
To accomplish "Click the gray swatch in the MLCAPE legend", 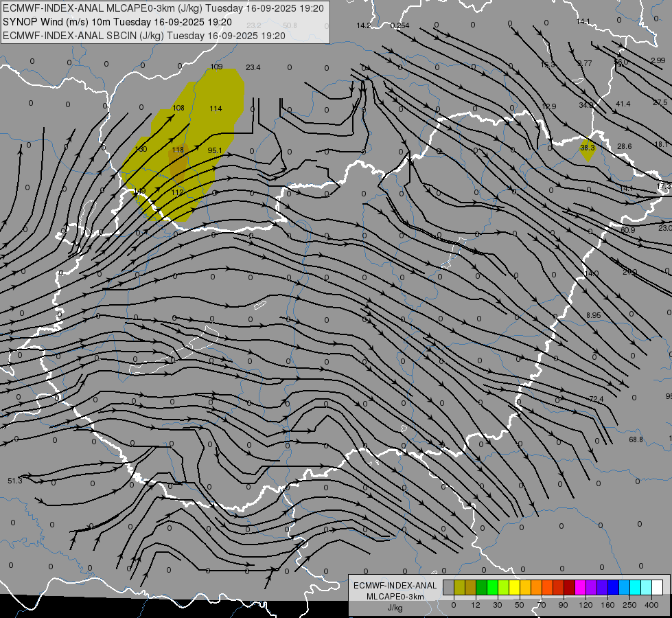I will [x=448, y=587].
